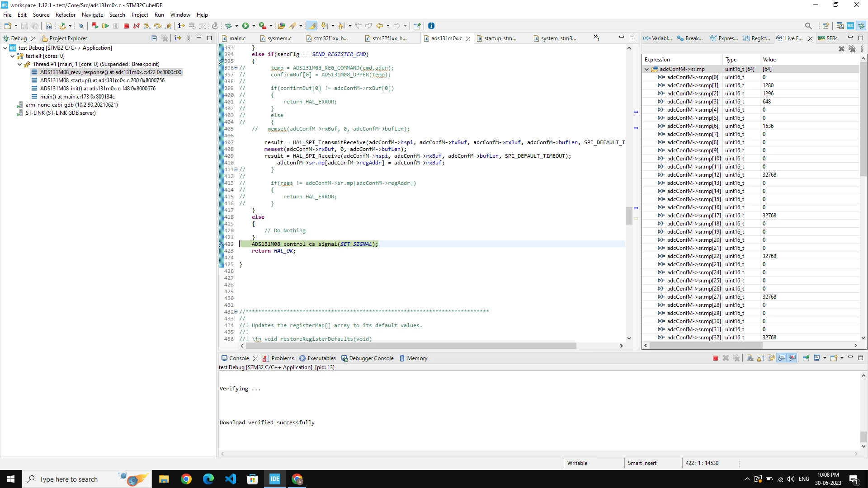The image size is (868, 488).
Task: Click Remove All Expressions icon in Live Expressions
Action: click(x=852, y=49)
